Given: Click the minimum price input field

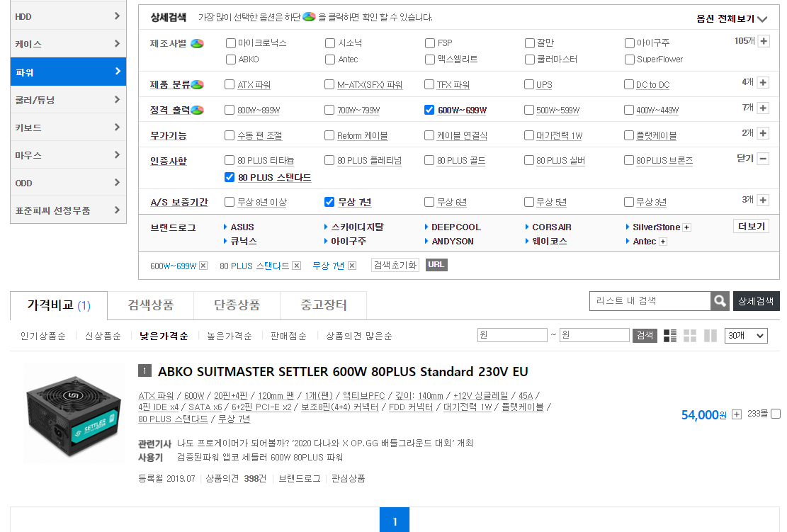Looking at the screenshot, I should coord(512,335).
